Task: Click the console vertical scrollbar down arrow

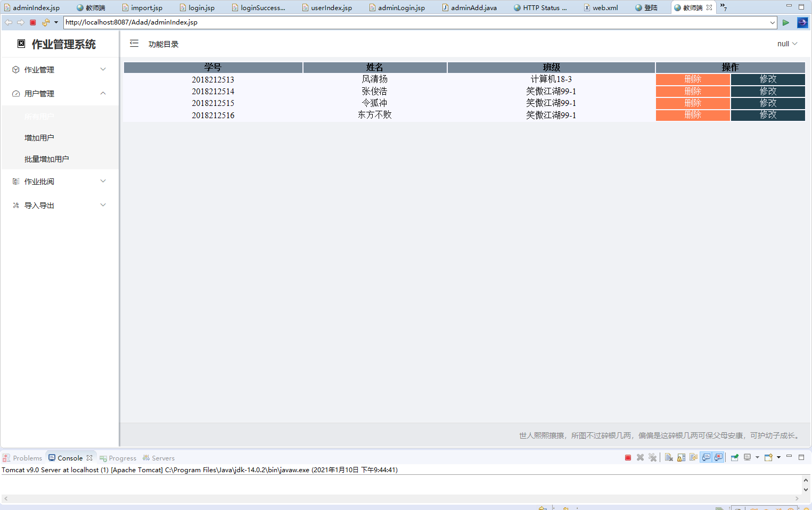Action: point(806,490)
